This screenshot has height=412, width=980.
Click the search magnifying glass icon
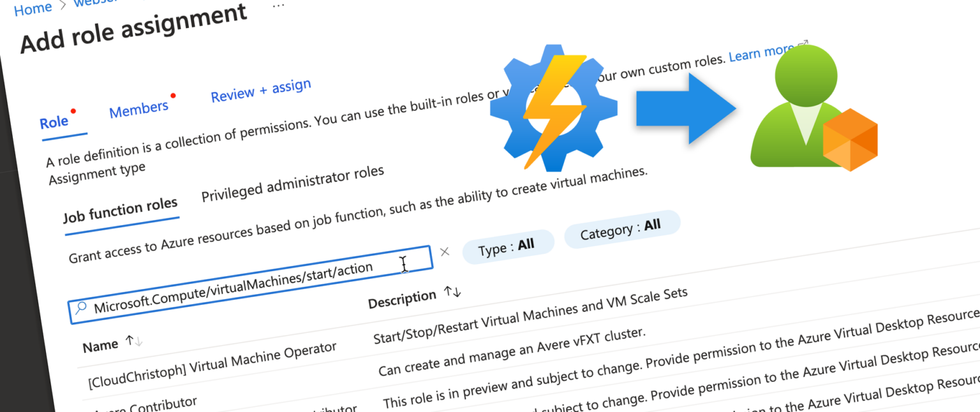click(80, 307)
